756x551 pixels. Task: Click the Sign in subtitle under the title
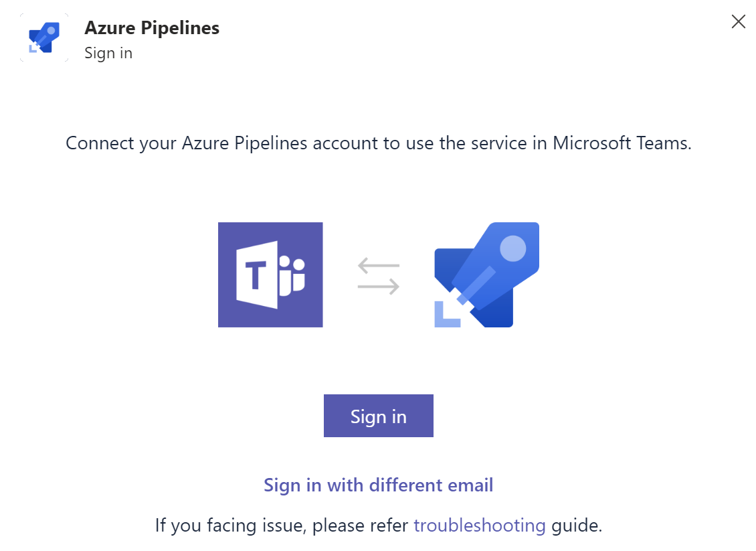pyautogui.click(x=108, y=53)
